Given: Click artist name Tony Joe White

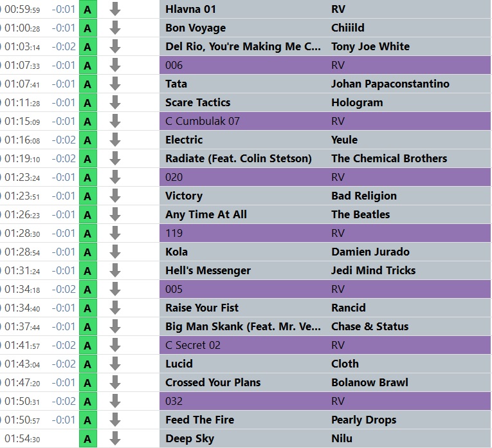Looking at the screenshot, I should click(370, 46).
